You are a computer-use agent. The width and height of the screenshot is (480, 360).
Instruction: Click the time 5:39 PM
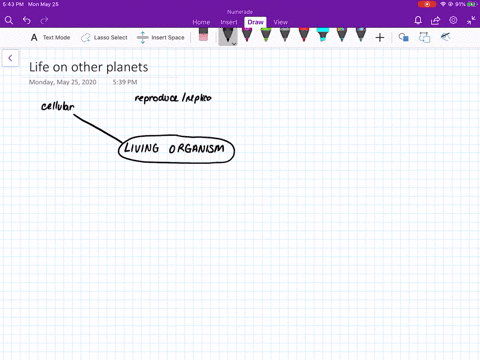[x=125, y=82]
